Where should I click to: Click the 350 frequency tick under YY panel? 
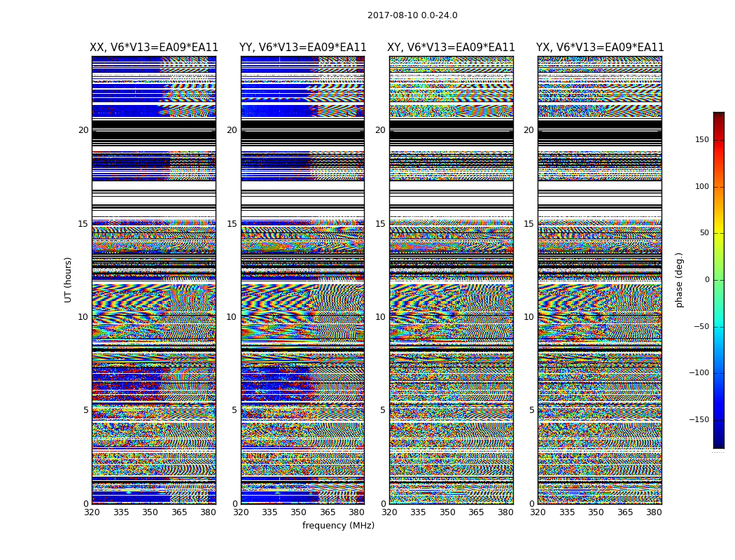point(299,512)
